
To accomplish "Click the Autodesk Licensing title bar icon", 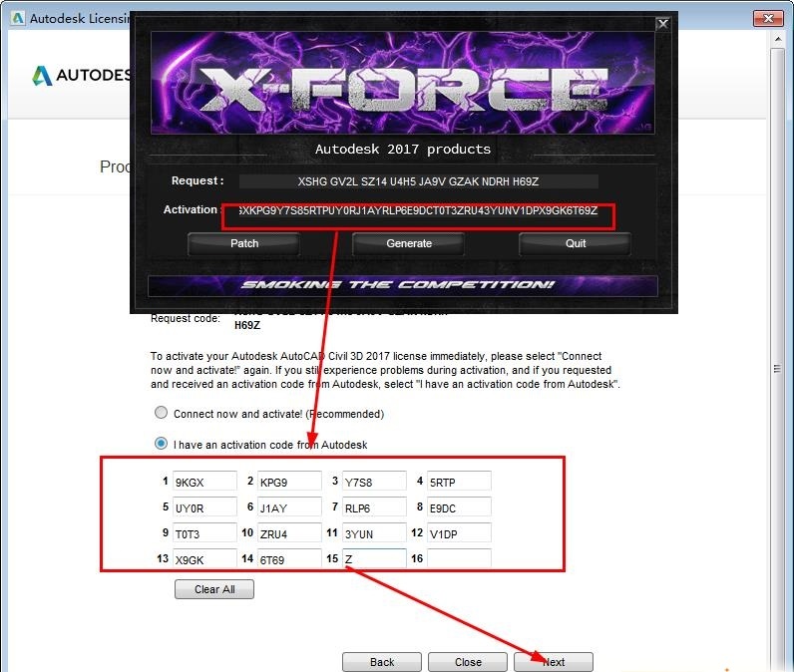I will click(18, 18).
